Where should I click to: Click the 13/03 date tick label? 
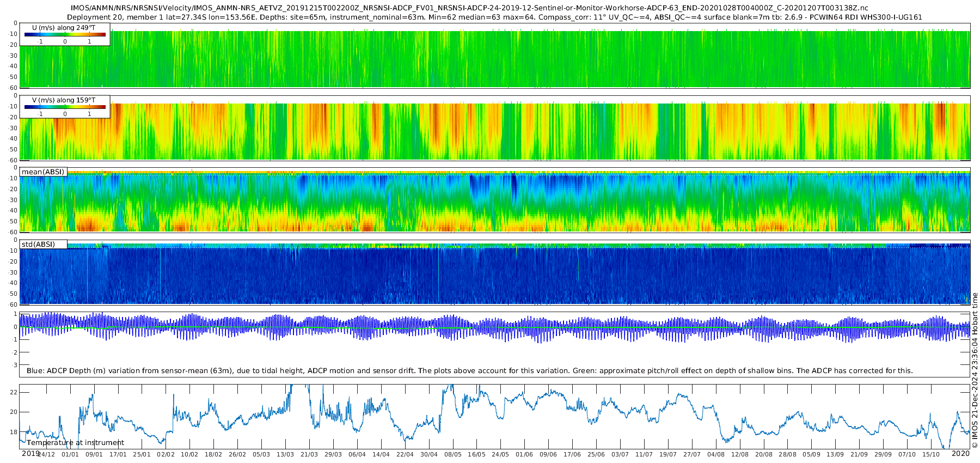[285, 454]
